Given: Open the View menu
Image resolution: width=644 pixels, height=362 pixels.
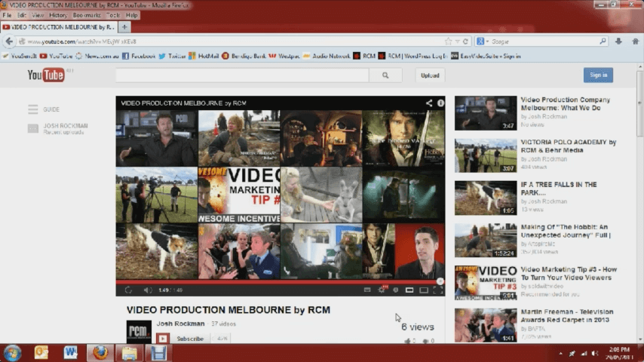Looking at the screenshot, I should [38, 15].
